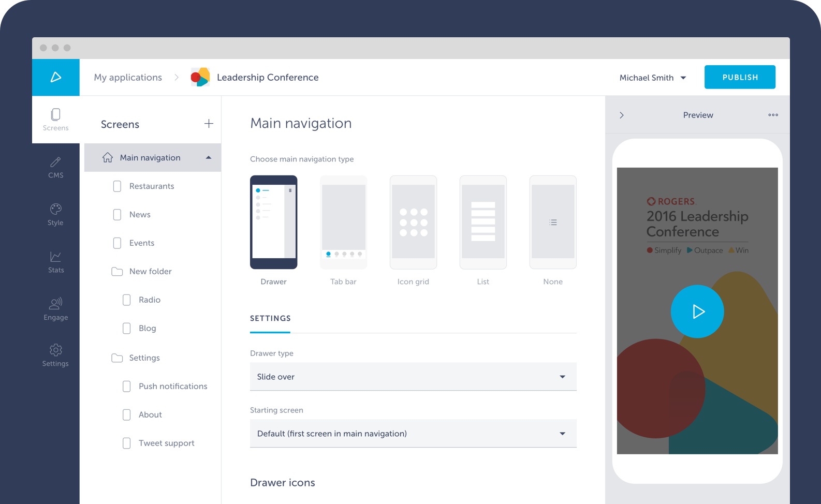Image resolution: width=821 pixels, height=504 pixels.
Task: Select the Tab bar navigation type
Action: pos(343,223)
